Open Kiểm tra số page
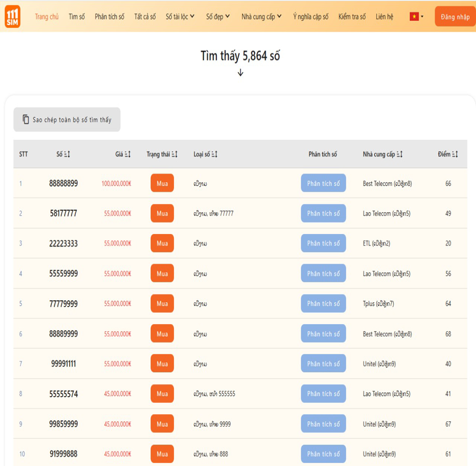The width and height of the screenshot is (476, 466). (x=352, y=17)
